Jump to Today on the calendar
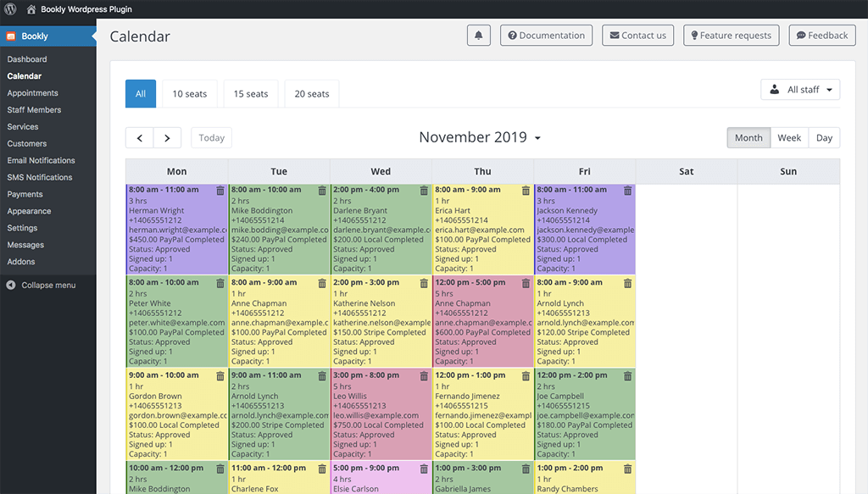The height and width of the screenshot is (494, 868). point(211,138)
